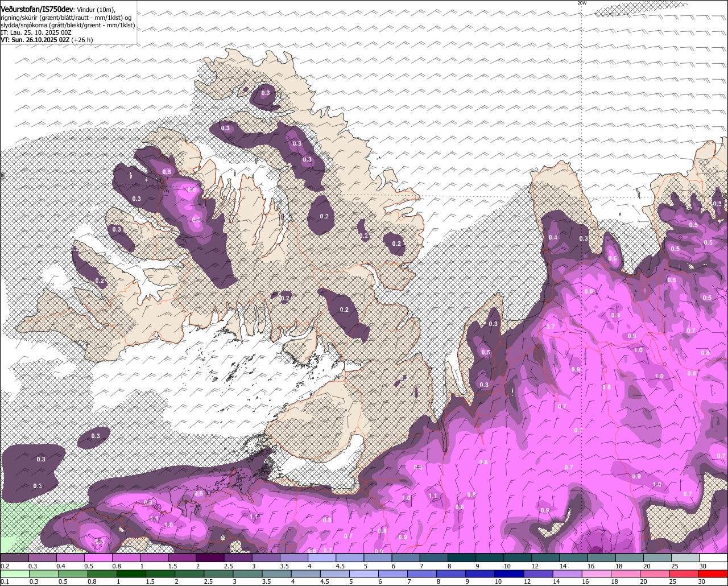Viewport: 728px width, 586px height.
Task: Select the darkest green 1 swatch in lower legend
Action: (131, 573)
